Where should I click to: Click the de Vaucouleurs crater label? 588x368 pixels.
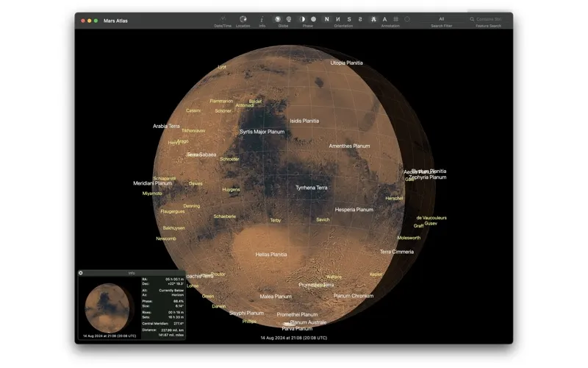click(x=431, y=218)
